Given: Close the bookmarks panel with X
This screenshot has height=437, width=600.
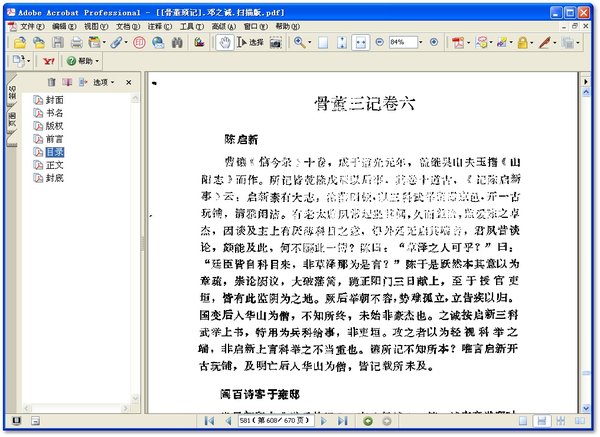Looking at the screenshot, I should 129,82.
